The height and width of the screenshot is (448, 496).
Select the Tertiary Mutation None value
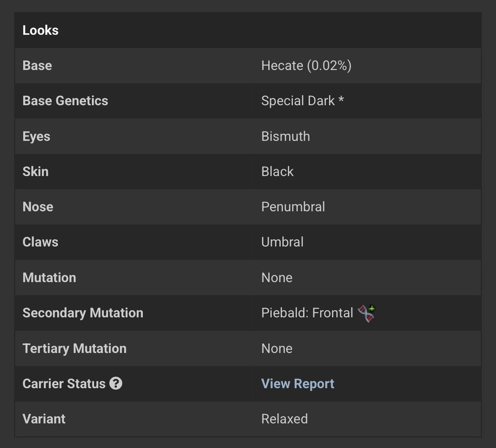click(x=277, y=348)
